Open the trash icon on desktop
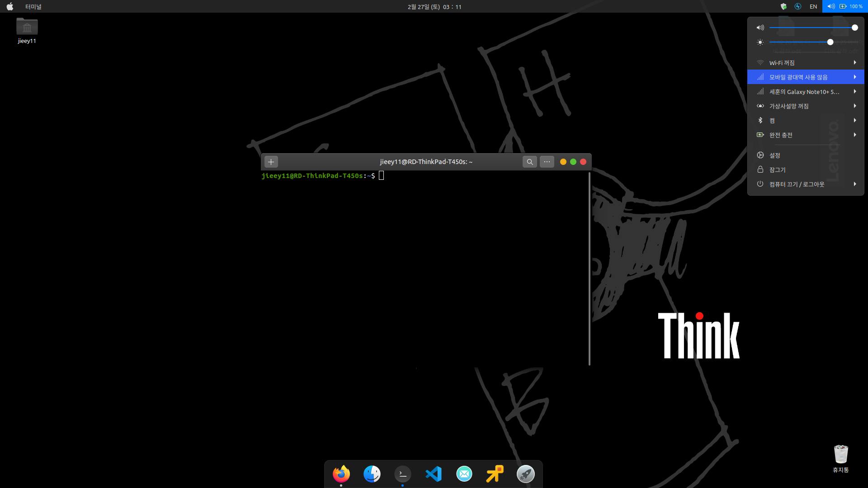Image resolution: width=868 pixels, height=488 pixels. [840, 455]
